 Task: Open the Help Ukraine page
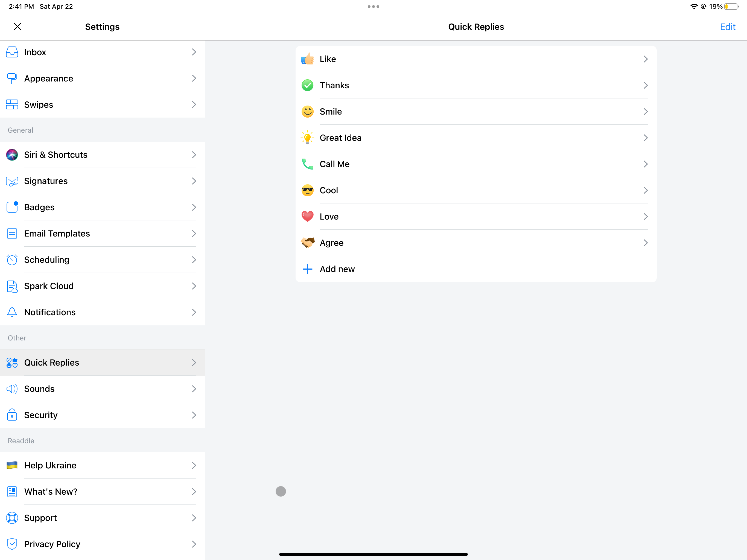pos(102,465)
